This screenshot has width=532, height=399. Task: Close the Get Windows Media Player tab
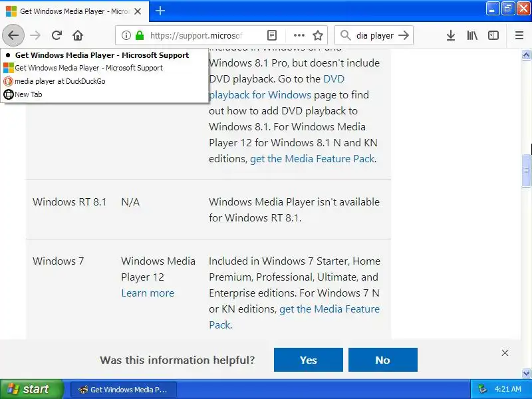[x=138, y=11]
